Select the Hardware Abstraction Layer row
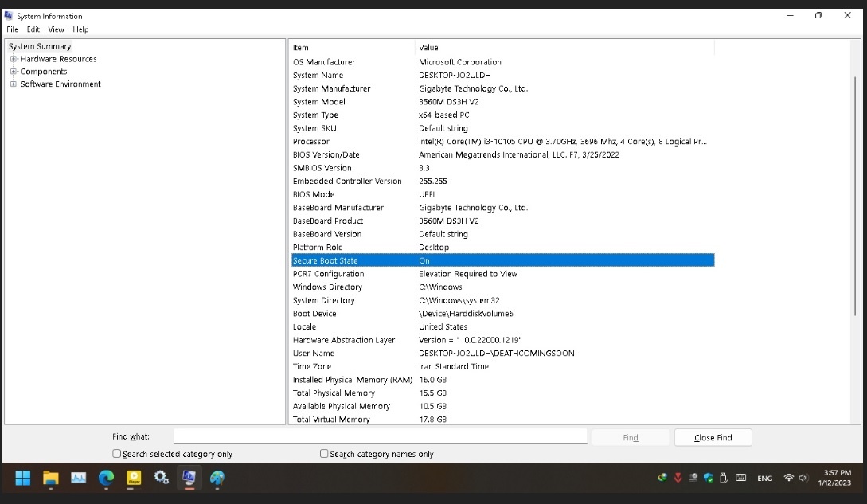The width and height of the screenshot is (867, 504). tap(502, 340)
